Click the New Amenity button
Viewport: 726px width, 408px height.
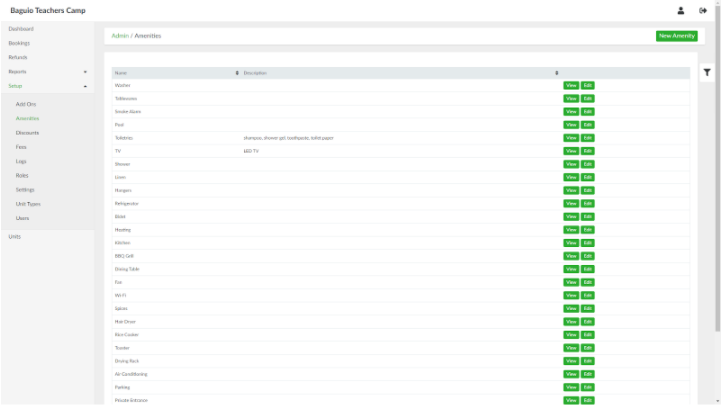click(x=676, y=36)
